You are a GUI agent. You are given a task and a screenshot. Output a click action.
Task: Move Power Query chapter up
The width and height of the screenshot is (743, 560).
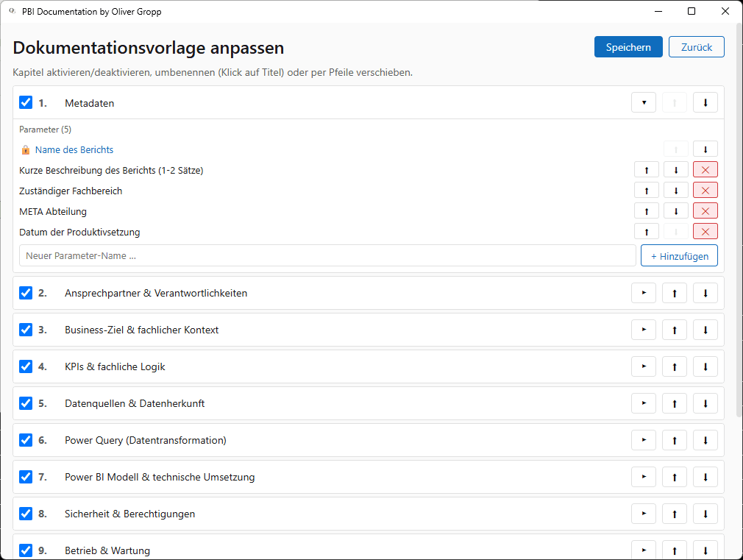point(675,440)
